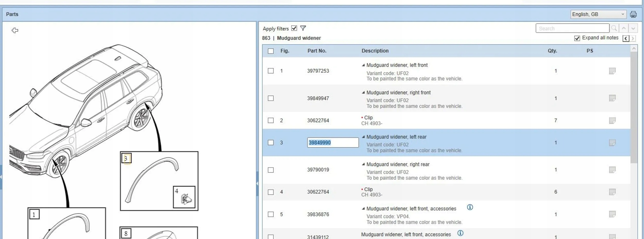Open note icon for part 39790019
Image resolution: width=644 pixels, height=239 pixels.
pos(612,170)
